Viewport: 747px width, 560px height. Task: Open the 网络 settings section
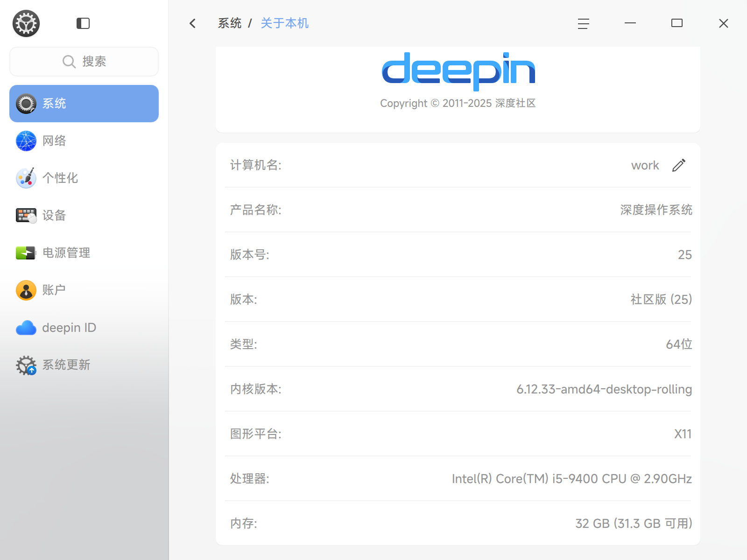84,141
